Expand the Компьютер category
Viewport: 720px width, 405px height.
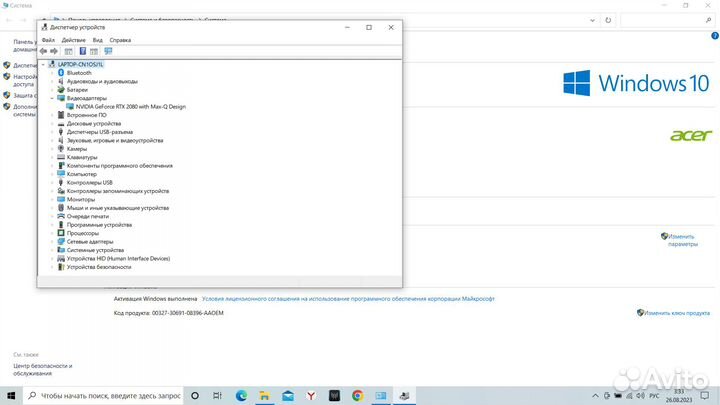point(52,174)
